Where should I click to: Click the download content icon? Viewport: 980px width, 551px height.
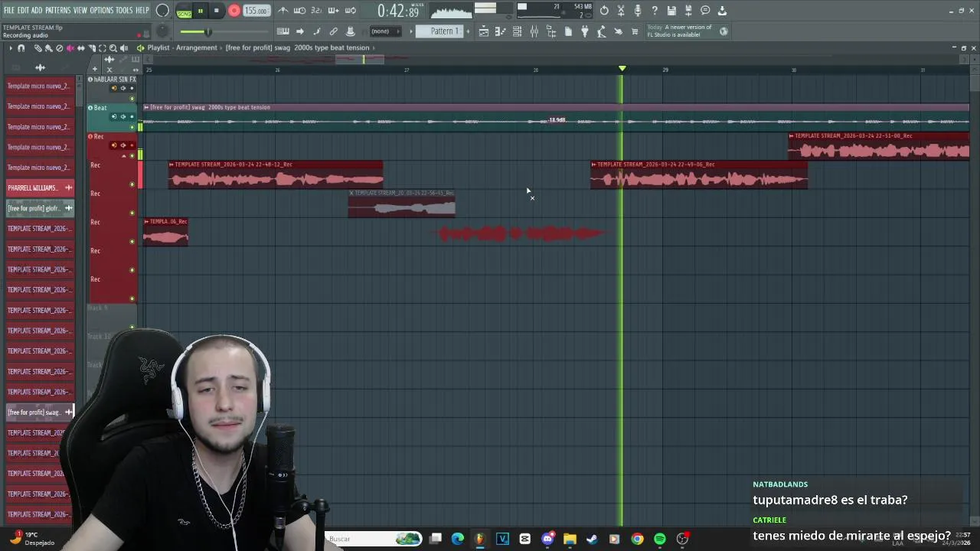pos(722,11)
